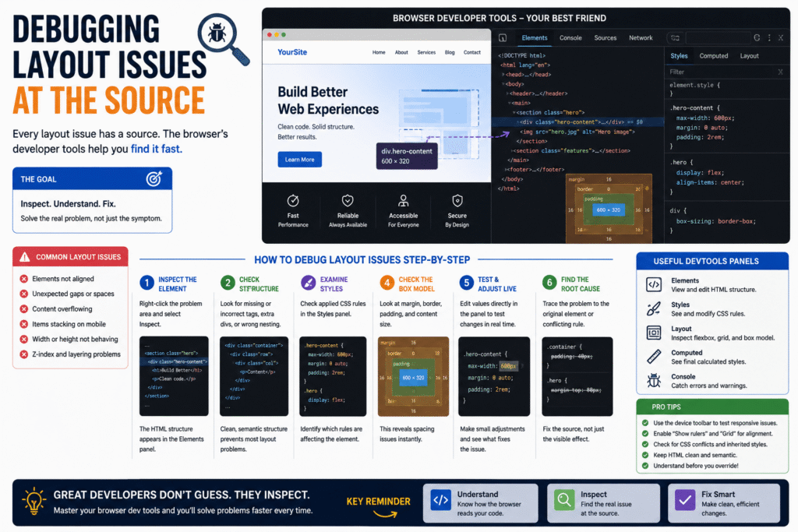This screenshot has height=532, width=798.
Task: Click red X beside Content overflowing
Action: point(23,308)
